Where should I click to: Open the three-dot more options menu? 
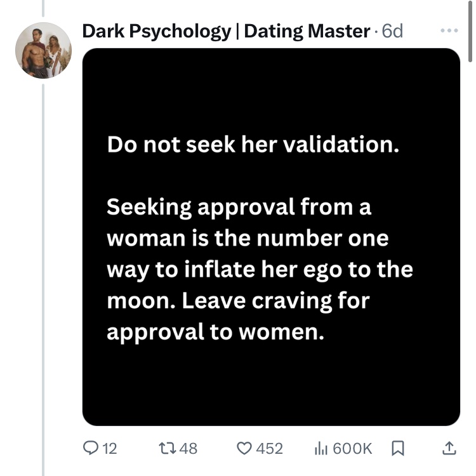(448, 30)
